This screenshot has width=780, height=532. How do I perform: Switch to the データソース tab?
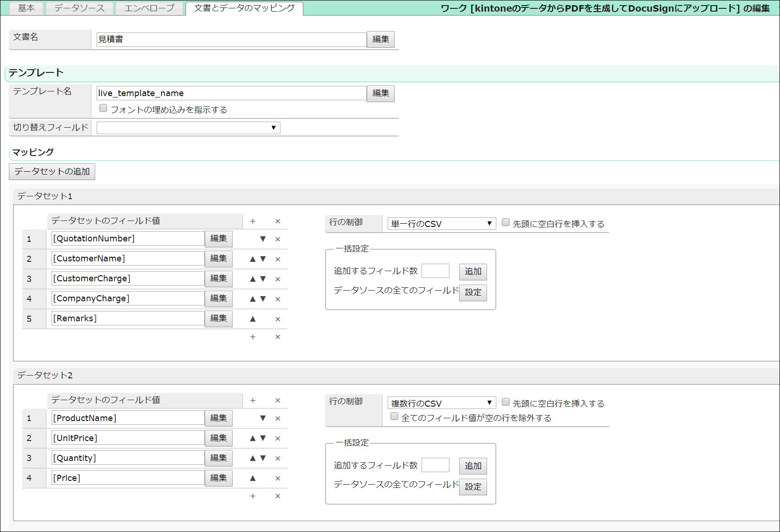[x=79, y=8]
